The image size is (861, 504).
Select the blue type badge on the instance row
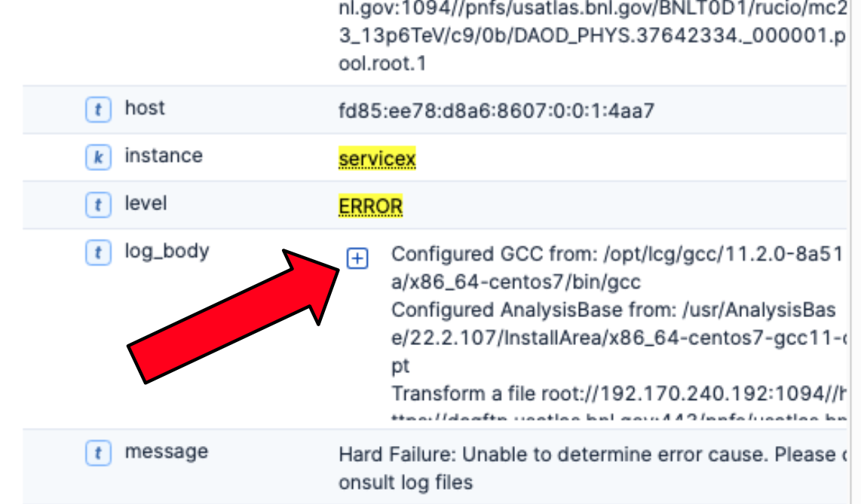tap(97, 156)
